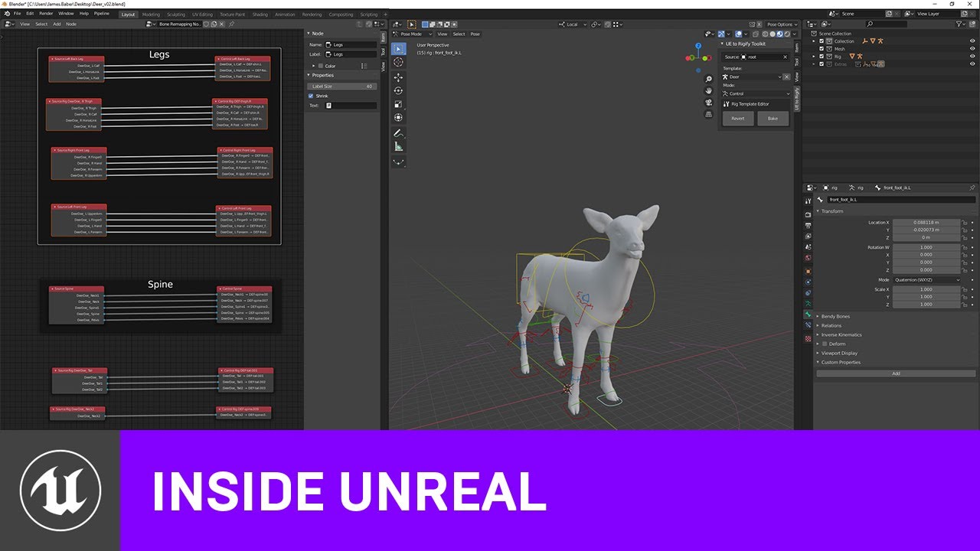This screenshot has height=551, width=980.
Task: Open World properties tab icon
Action: pyautogui.click(x=808, y=258)
